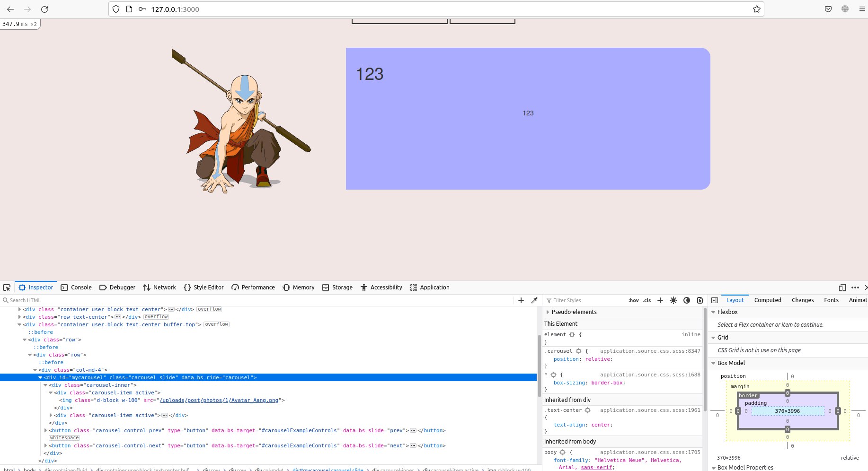Open the Avatar_Aang.png source link
The image size is (868, 471).
click(x=219, y=401)
